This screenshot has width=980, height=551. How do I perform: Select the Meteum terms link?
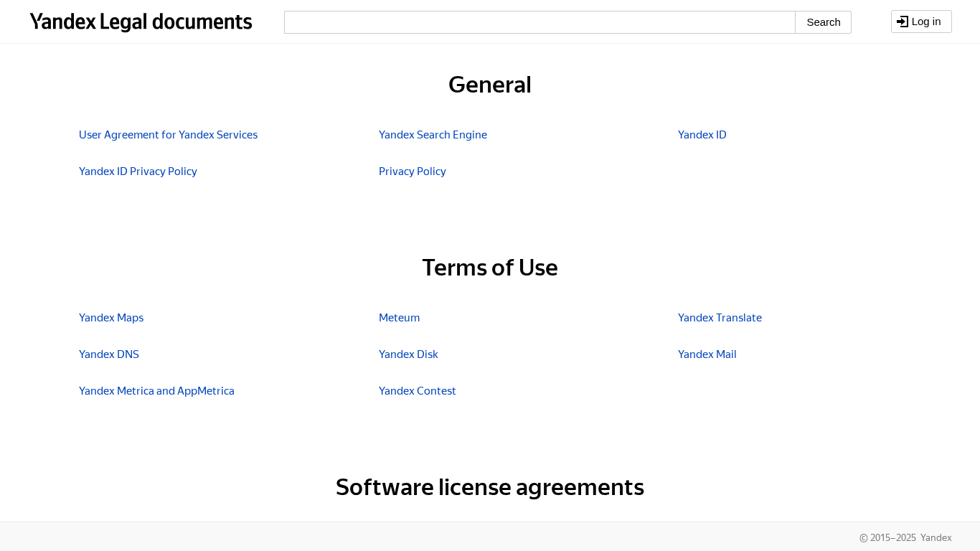pos(399,318)
